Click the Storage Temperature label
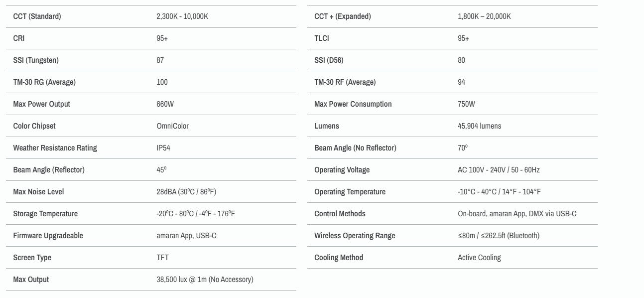The height and width of the screenshot is (298, 644). pos(45,214)
